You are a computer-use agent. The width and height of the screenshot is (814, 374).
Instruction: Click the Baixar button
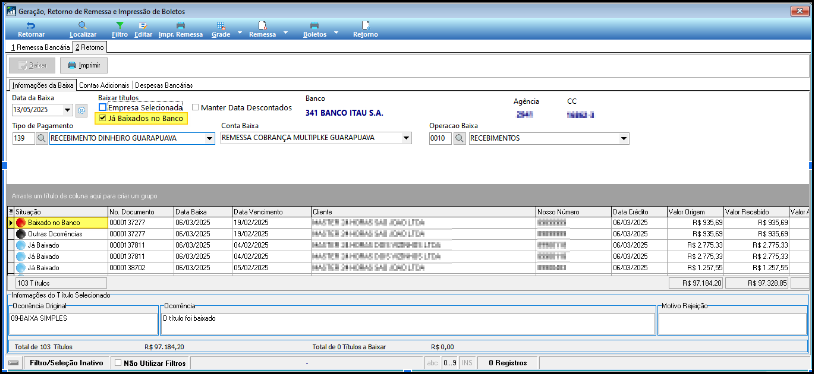click(x=32, y=65)
